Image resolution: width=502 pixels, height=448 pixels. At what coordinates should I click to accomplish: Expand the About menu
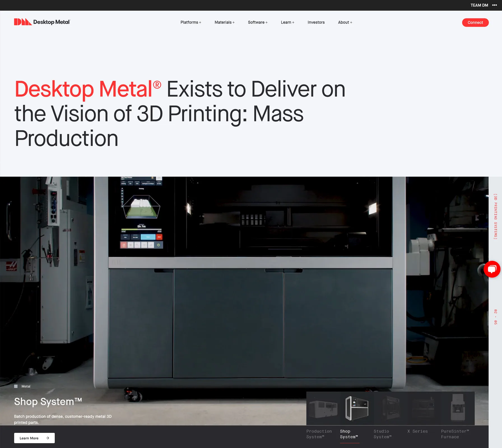tap(345, 22)
